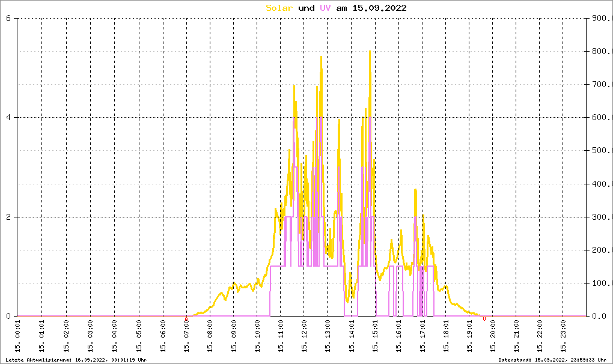Click the time label '15. 08:00'
The image size is (613, 364).
click(210, 336)
